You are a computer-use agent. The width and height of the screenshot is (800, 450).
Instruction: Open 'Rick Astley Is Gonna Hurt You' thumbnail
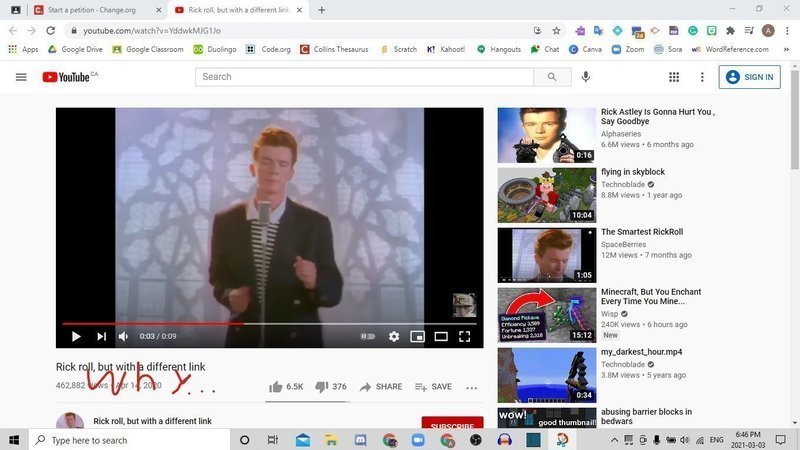[546, 135]
